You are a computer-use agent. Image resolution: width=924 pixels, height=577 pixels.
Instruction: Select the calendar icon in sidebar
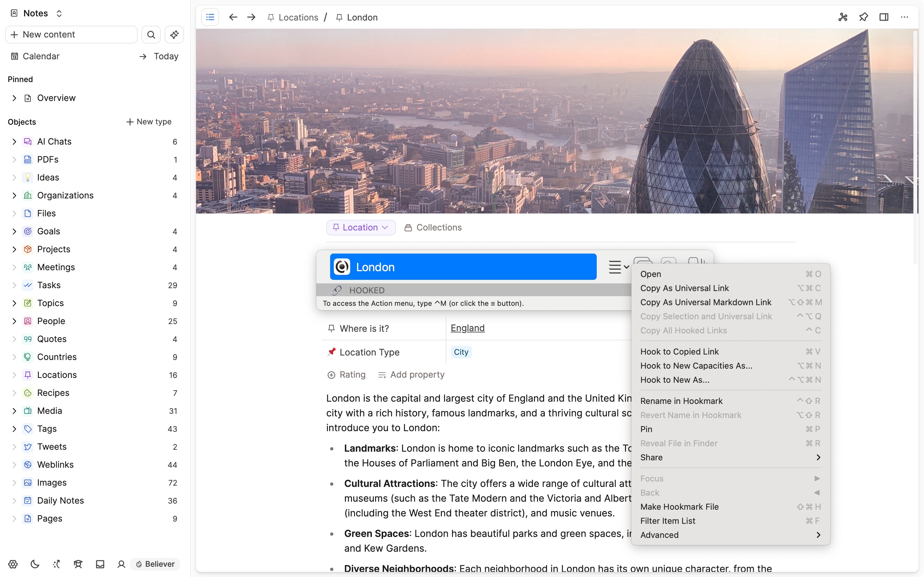pyautogui.click(x=14, y=56)
